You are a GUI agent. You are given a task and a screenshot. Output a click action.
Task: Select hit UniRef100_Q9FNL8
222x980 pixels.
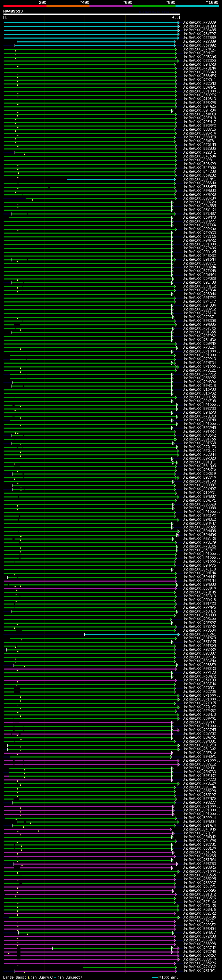coord(199,118)
